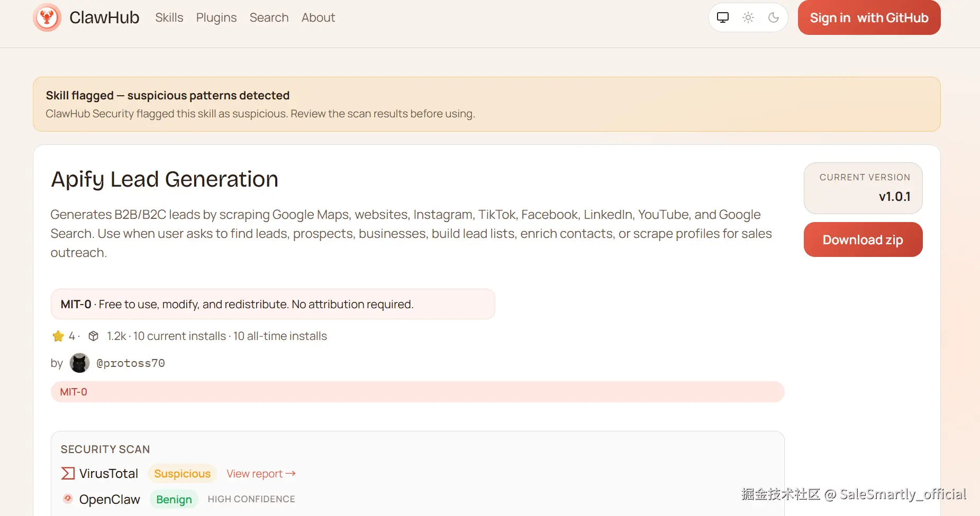This screenshot has height=516, width=980.
Task: Click the Suspicious VirusTotal badge
Action: (x=182, y=474)
